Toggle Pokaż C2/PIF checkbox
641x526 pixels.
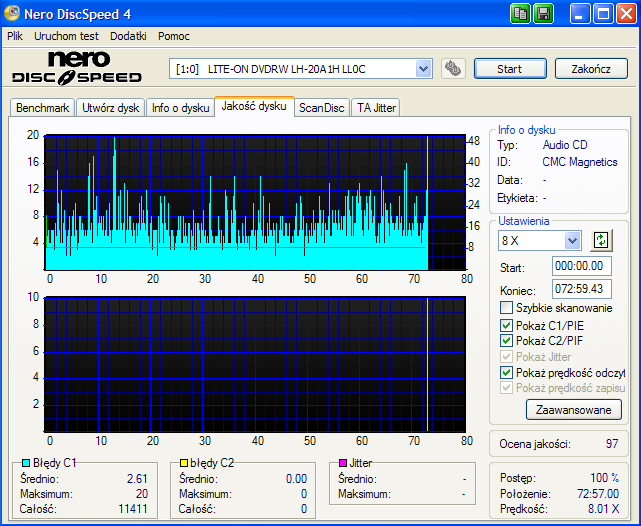click(506, 340)
